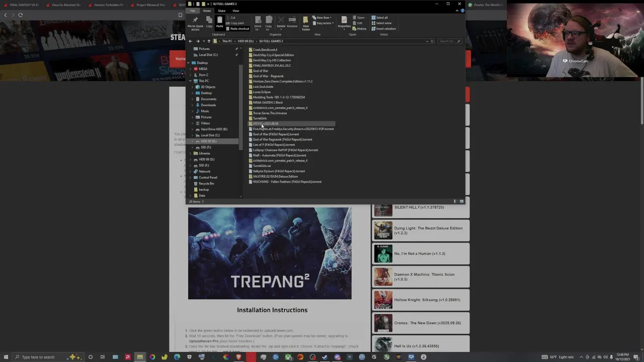
Task: Open recent locations dropdown arrow
Action: click(x=203, y=41)
